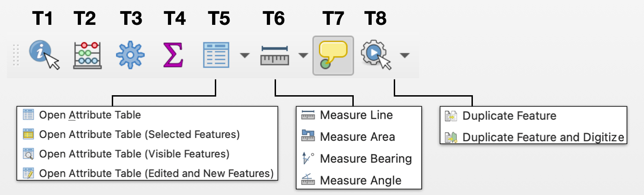Toggle the Map Tips speech bubble
The image size is (644, 195).
click(333, 55)
